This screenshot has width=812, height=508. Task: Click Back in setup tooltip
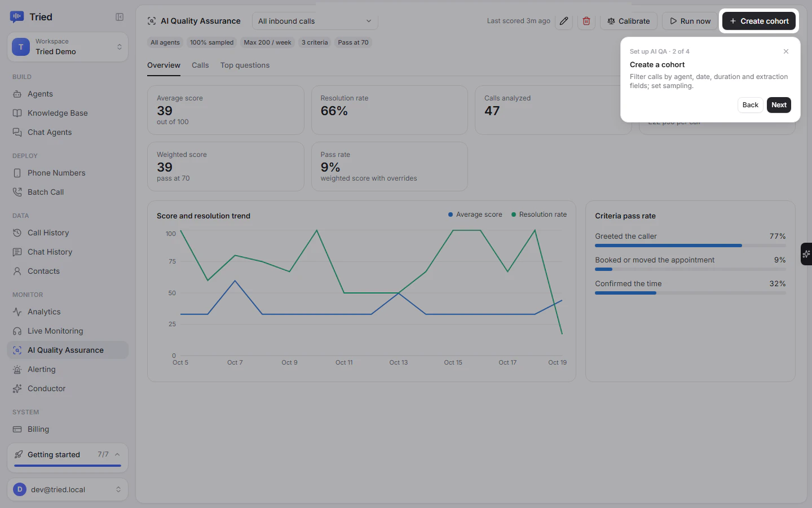[751, 105]
